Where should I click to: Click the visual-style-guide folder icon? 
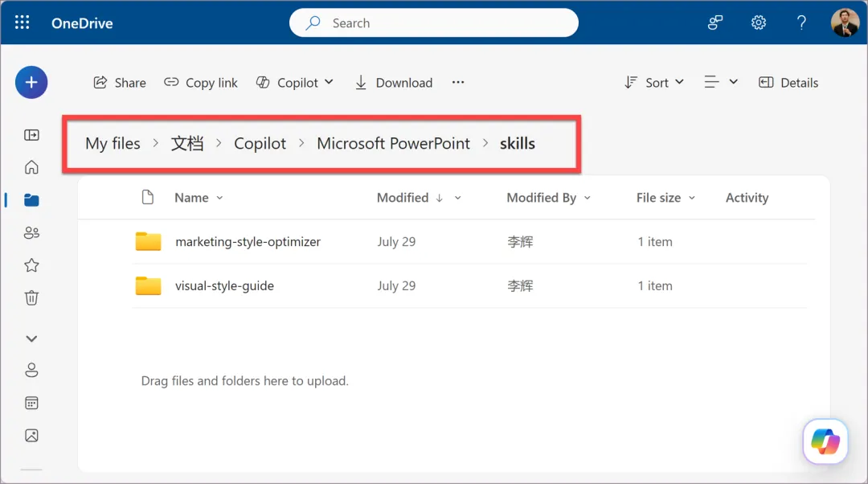[149, 285]
